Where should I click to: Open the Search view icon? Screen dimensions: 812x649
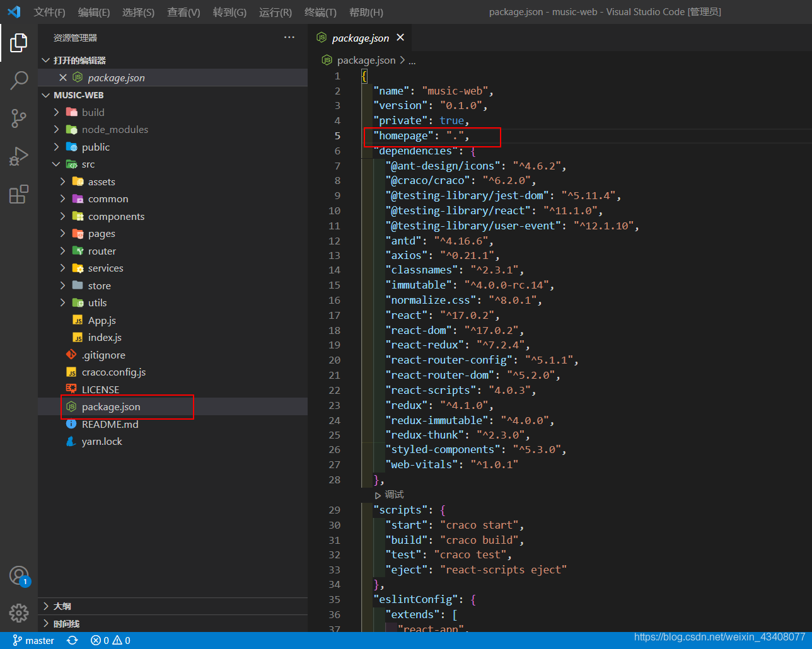pyautogui.click(x=19, y=80)
